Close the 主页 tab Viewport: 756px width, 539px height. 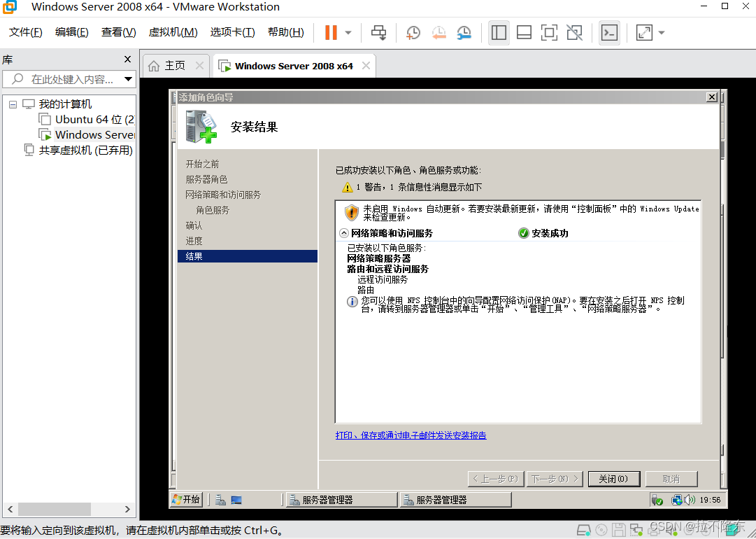(199, 66)
